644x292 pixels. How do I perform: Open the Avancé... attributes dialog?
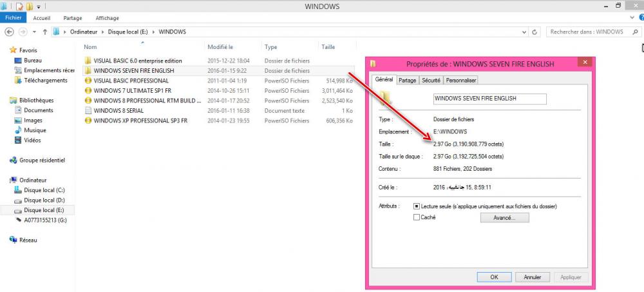click(504, 218)
